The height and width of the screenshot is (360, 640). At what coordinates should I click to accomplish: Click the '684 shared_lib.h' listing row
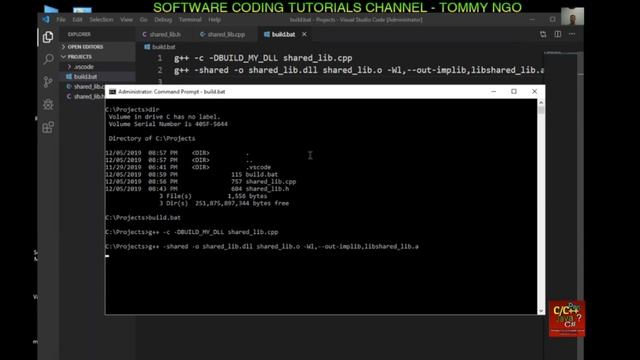[197, 189]
